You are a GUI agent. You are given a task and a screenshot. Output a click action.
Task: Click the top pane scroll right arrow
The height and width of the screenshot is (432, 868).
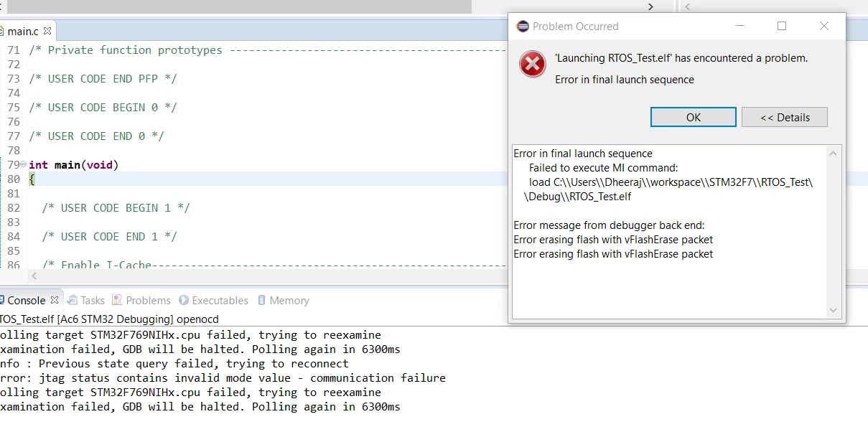[x=650, y=6]
